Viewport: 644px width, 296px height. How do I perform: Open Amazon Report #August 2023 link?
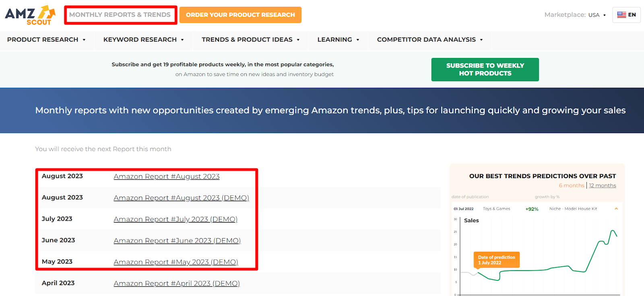(167, 177)
